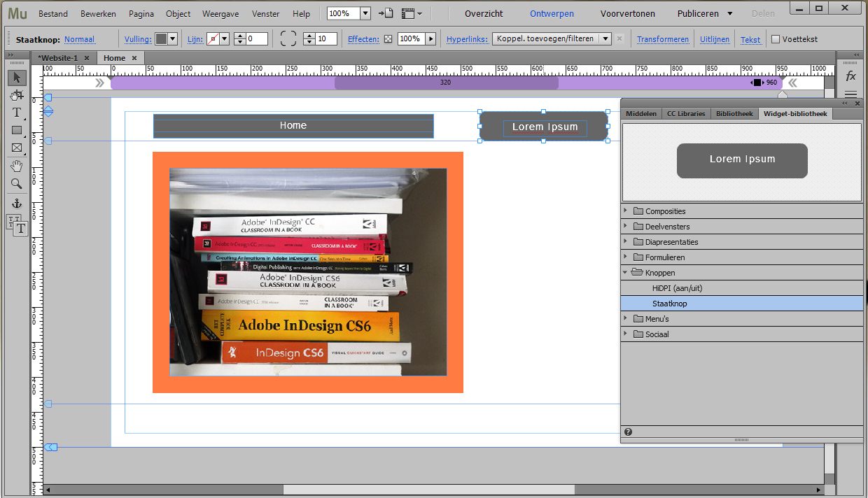
Task: Click the effects opacity checker icon
Action: click(388, 39)
